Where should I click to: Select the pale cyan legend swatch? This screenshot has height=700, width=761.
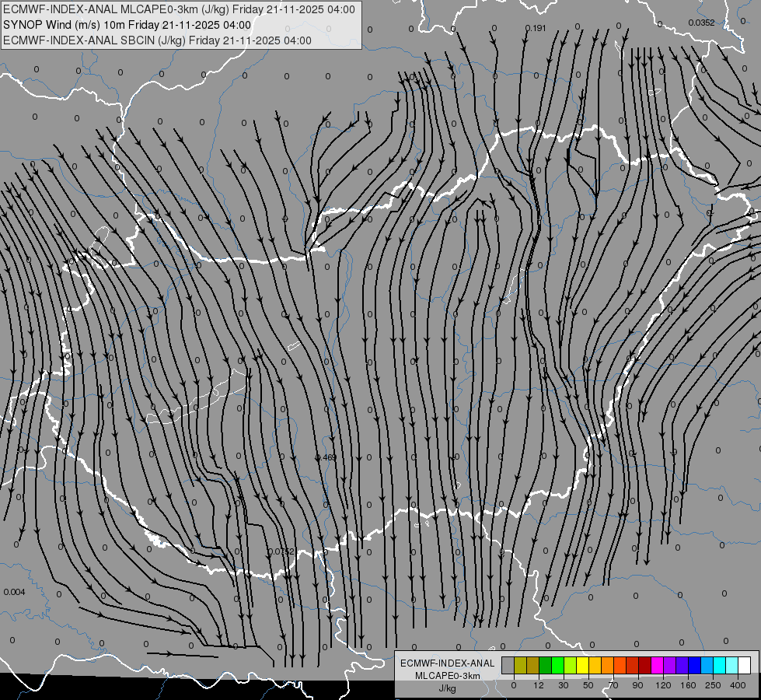click(x=732, y=665)
